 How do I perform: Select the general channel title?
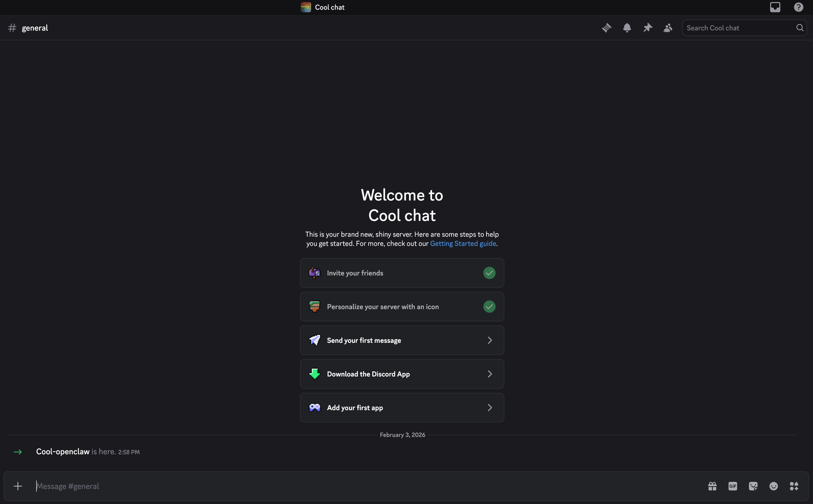(x=34, y=28)
